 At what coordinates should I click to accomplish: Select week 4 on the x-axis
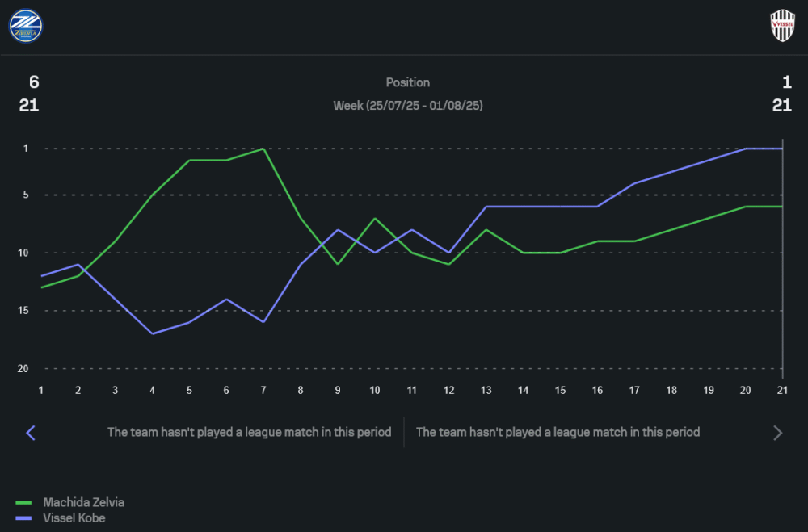152,390
